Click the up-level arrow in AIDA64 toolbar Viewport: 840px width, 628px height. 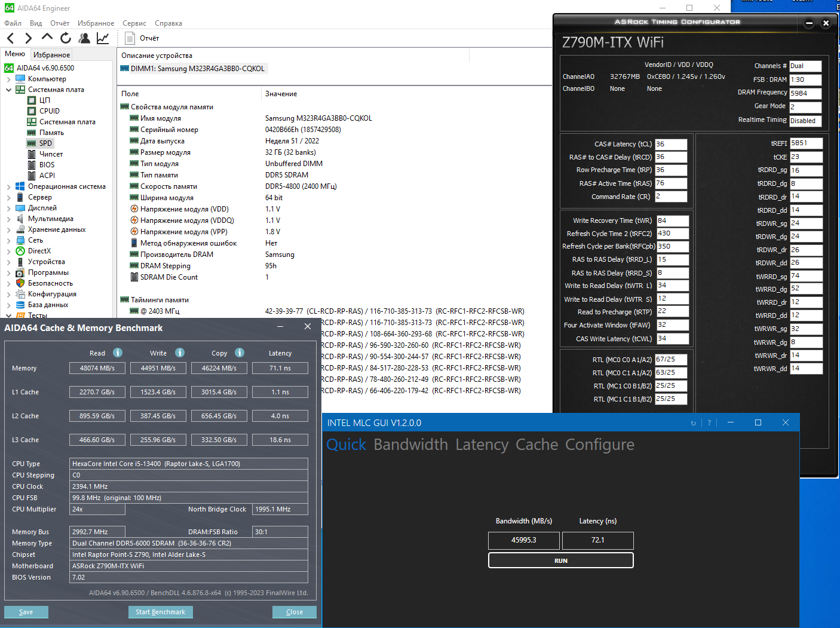tap(47, 37)
